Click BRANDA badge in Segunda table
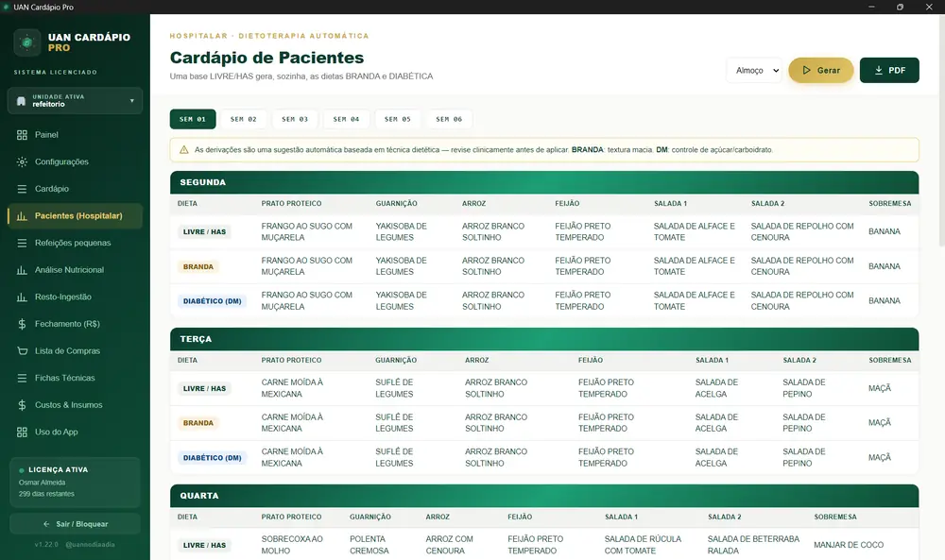945x560 pixels. [x=198, y=266]
